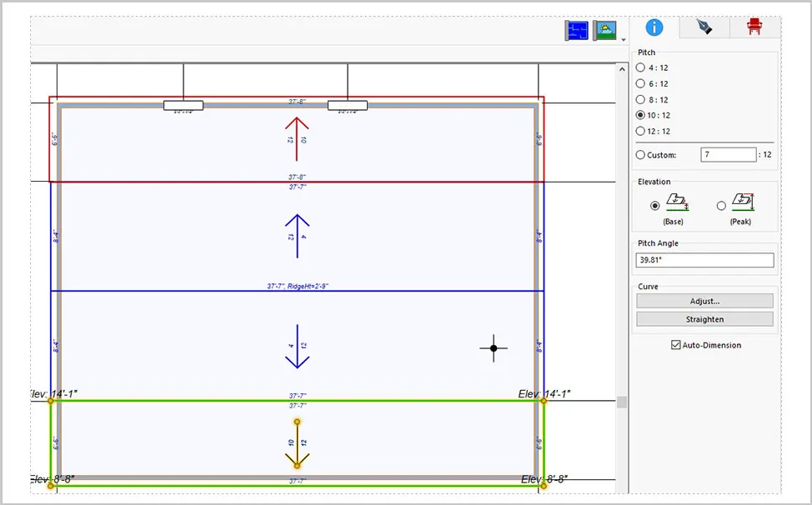This screenshot has height=505, width=812.
Task: Open the red chair furnishings tab
Action: [x=754, y=27]
